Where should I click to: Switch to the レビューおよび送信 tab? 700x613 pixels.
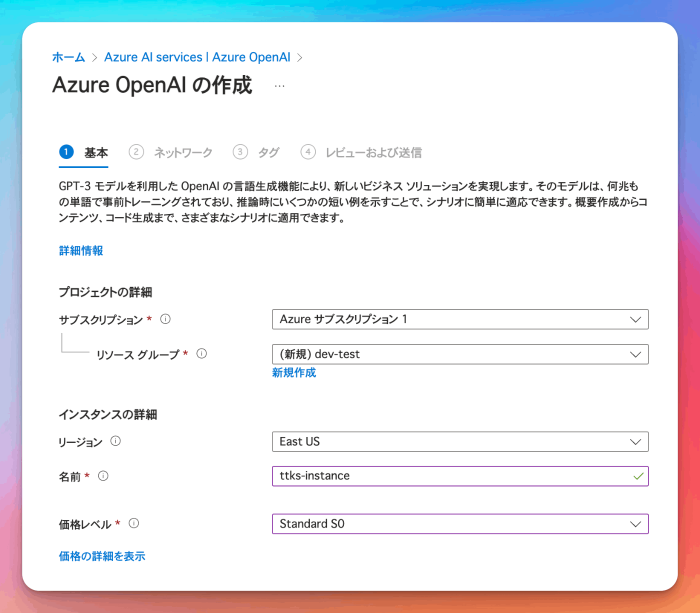point(361,152)
